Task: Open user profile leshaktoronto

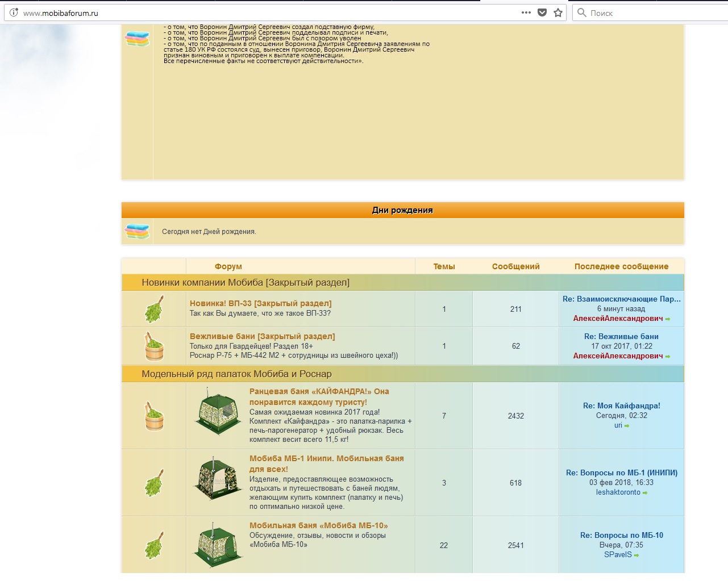Action: click(618, 492)
